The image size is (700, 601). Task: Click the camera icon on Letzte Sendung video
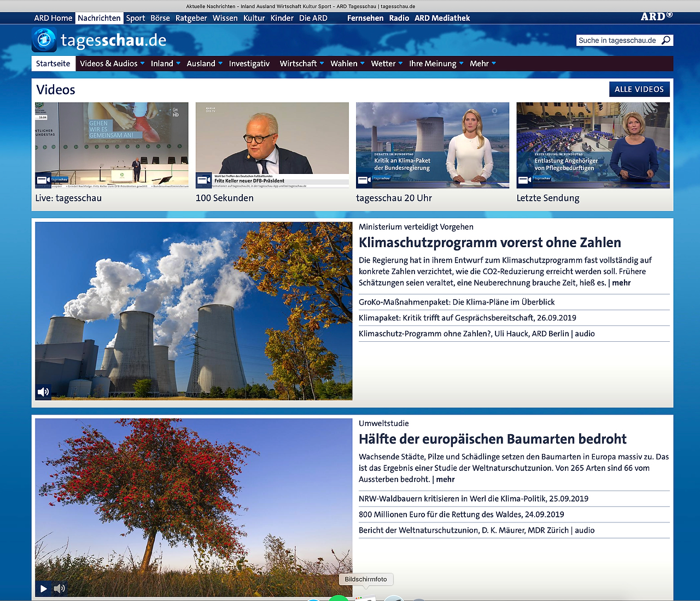(x=524, y=180)
